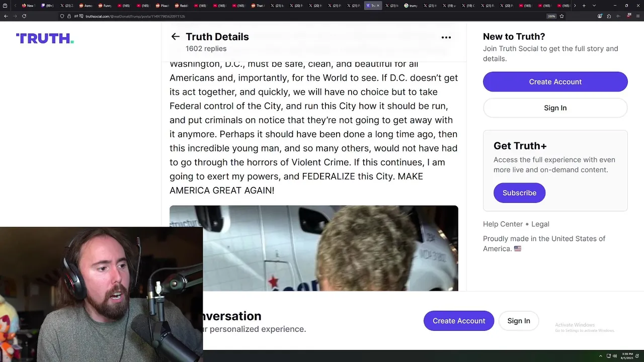Open the extensions puzzle icon
This screenshot has height=362, width=644.
[x=609, y=16]
